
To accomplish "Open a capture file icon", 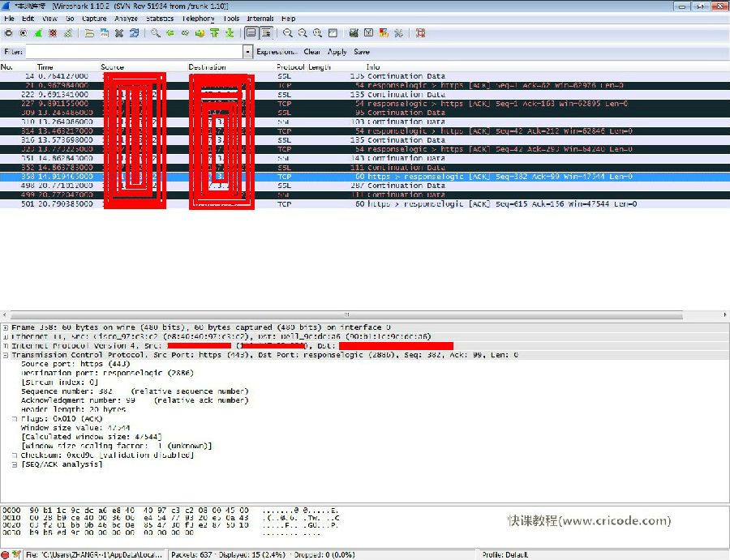I will tap(89, 33).
